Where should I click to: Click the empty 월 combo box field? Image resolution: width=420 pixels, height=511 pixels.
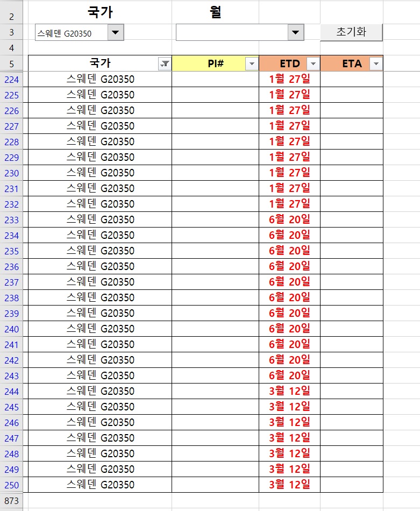pyautogui.click(x=232, y=33)
